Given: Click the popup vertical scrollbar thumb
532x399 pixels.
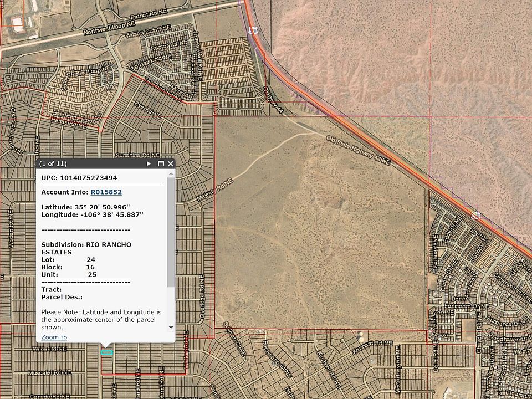Looking at the screenshot, I should (171, 232).
